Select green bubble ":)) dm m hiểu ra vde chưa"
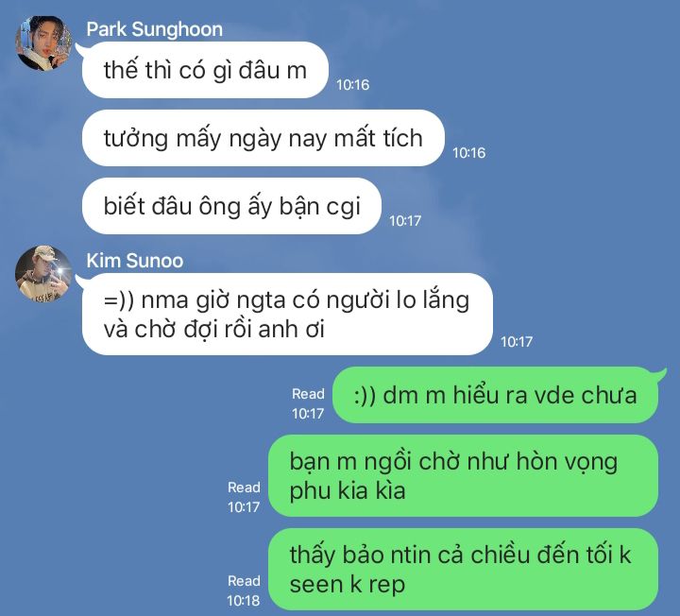This screenshot has height=616, width=680. (495, 395)
